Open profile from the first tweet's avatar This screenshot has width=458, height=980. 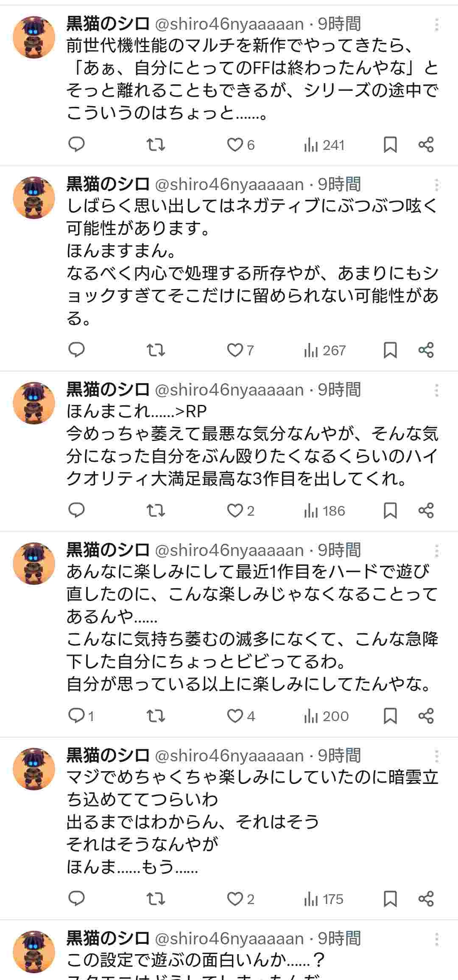pos(34,37)
